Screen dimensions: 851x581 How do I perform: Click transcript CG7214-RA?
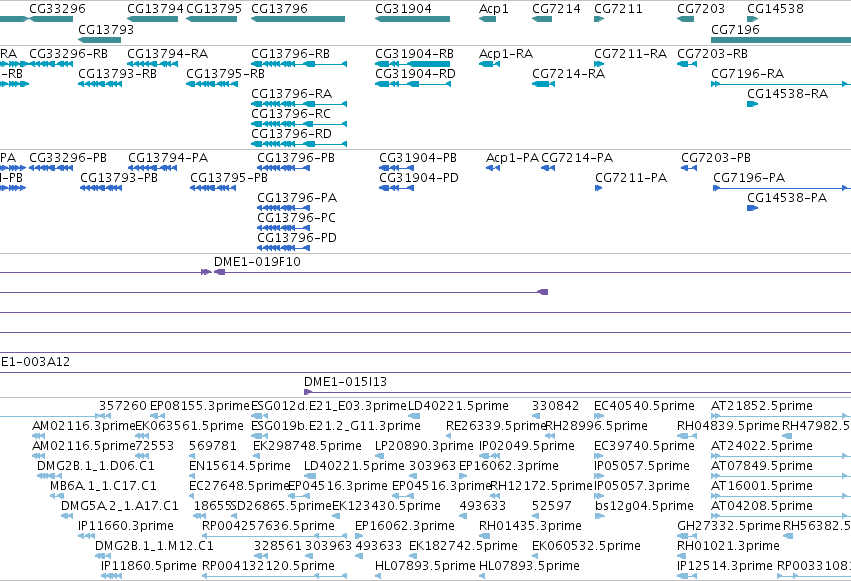tap(543, 84)
